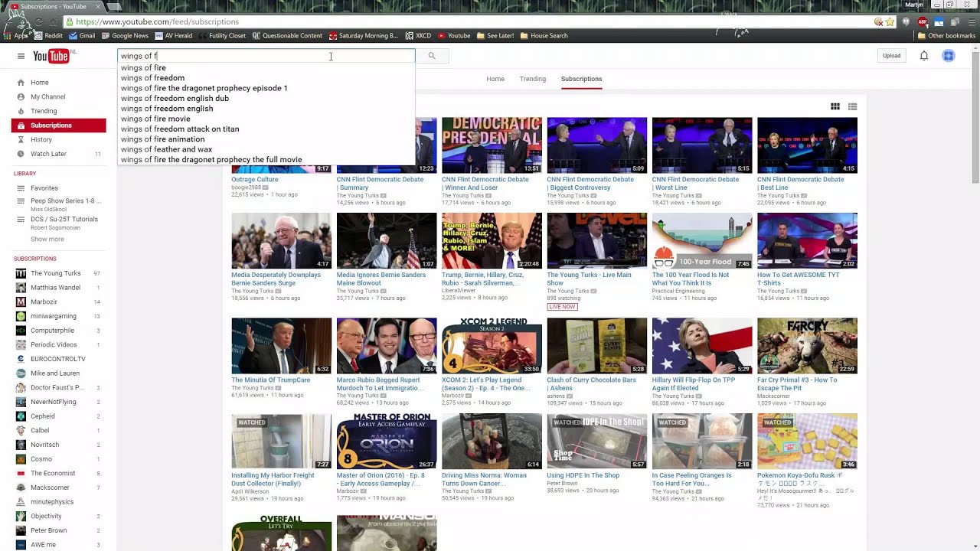Screen dimensions: 980x551
Task: Open the Adblock extension icon
Action: 923,21
